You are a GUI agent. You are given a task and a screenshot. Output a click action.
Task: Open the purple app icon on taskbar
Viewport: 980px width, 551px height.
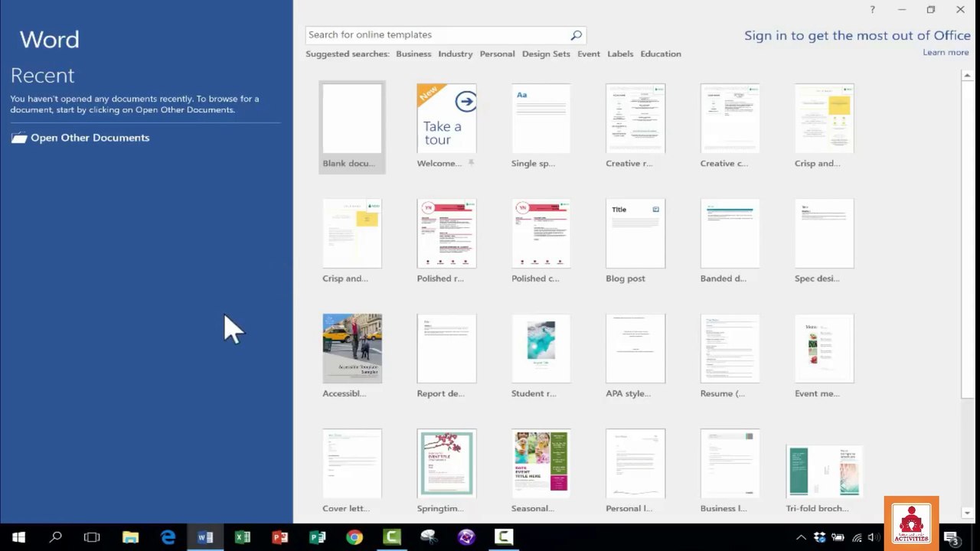(x=465, y=537)
